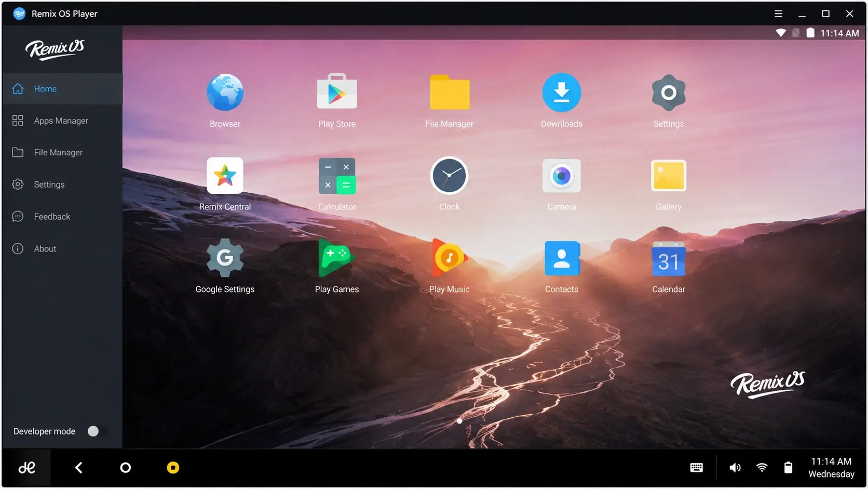
Task: Launch the Camera app
Action: (561, 176)
